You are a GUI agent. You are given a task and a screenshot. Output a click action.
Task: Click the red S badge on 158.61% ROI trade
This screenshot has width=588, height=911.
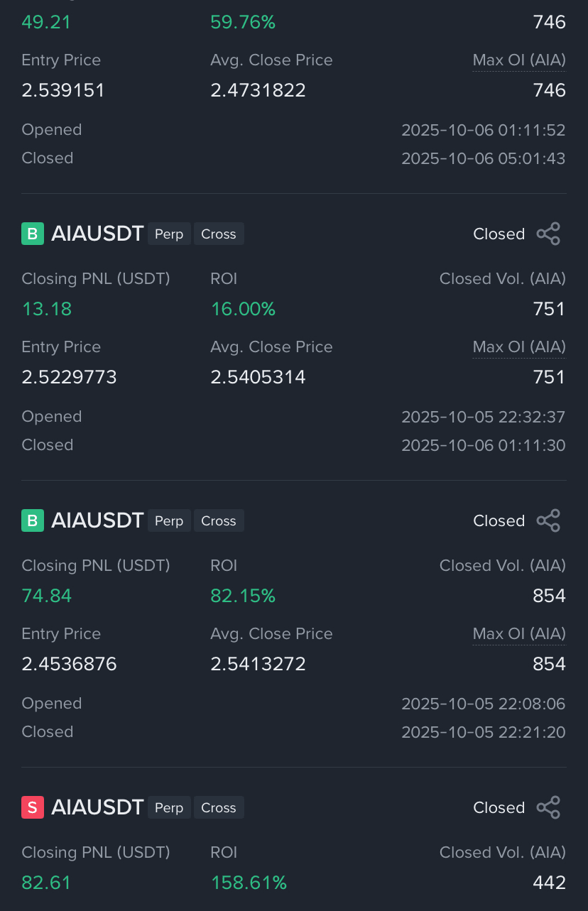coord(33,807)
